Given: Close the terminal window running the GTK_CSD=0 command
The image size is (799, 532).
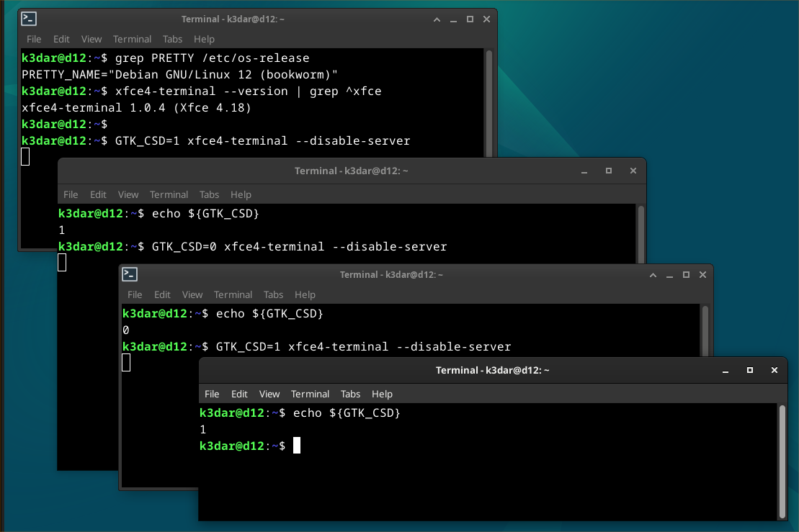Looking at the screenshot, I should pyautogui.click(x=633, y=171).
